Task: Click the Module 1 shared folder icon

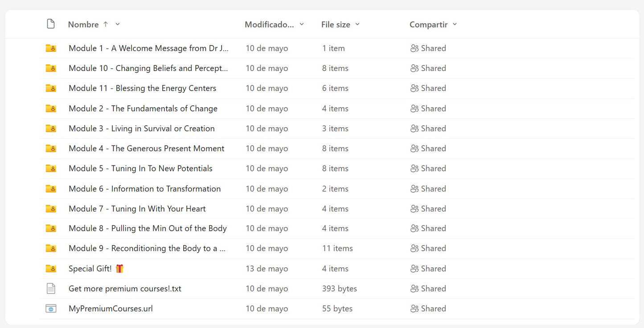Action: (51, 48)
